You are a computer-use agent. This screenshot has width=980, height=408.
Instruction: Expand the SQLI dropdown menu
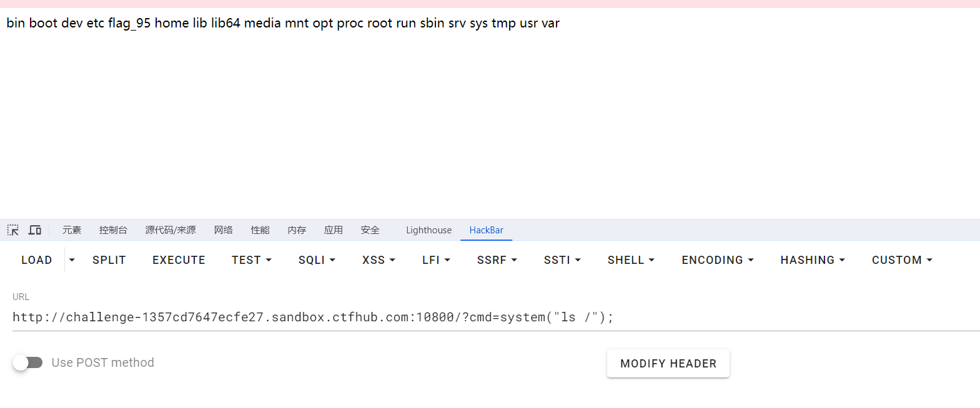pyautogui.click(x=317, y=260)
